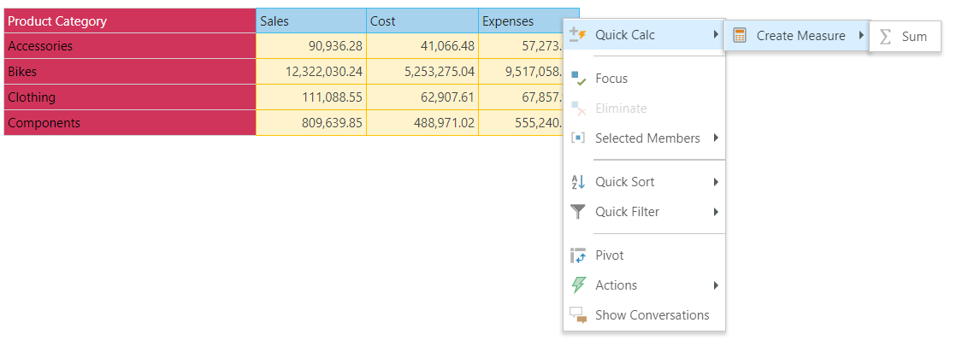
Task: Choose Sum from Create Measure submenu
Action: [x=913, y=37]
